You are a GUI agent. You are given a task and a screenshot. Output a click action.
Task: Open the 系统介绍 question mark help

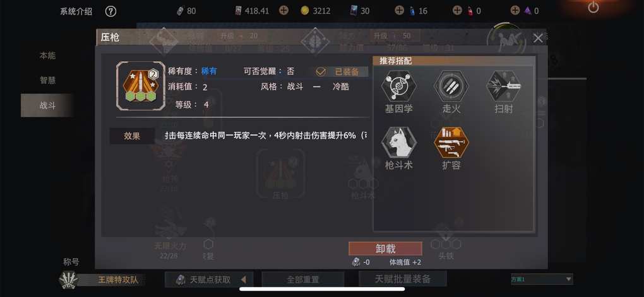coord(110,11)
